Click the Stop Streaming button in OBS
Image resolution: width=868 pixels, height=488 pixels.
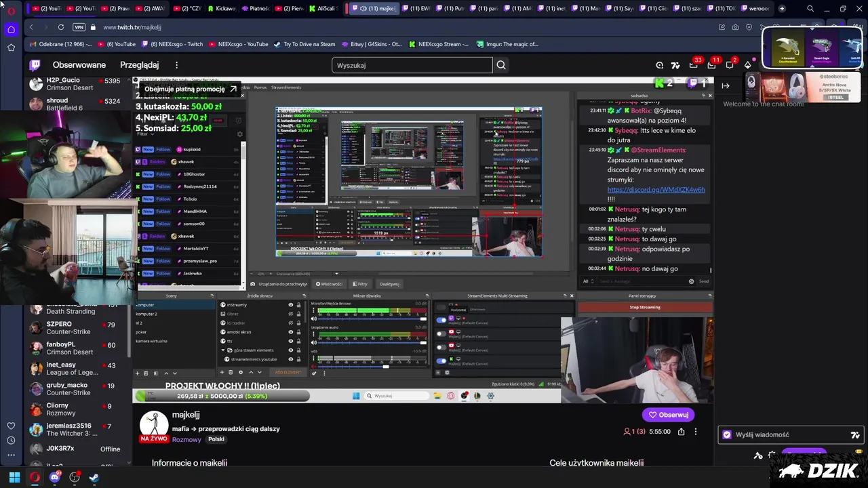pos(644,307)
